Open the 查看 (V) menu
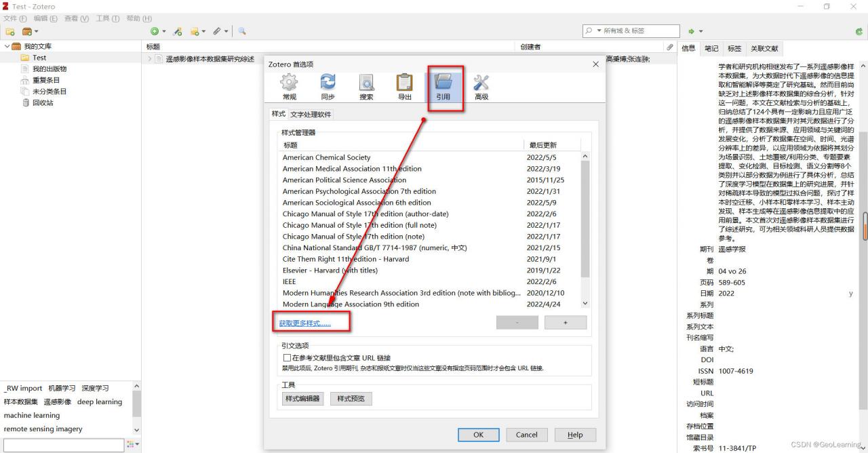This screenshot has height=453, width=868. click(x=76, y=18)
